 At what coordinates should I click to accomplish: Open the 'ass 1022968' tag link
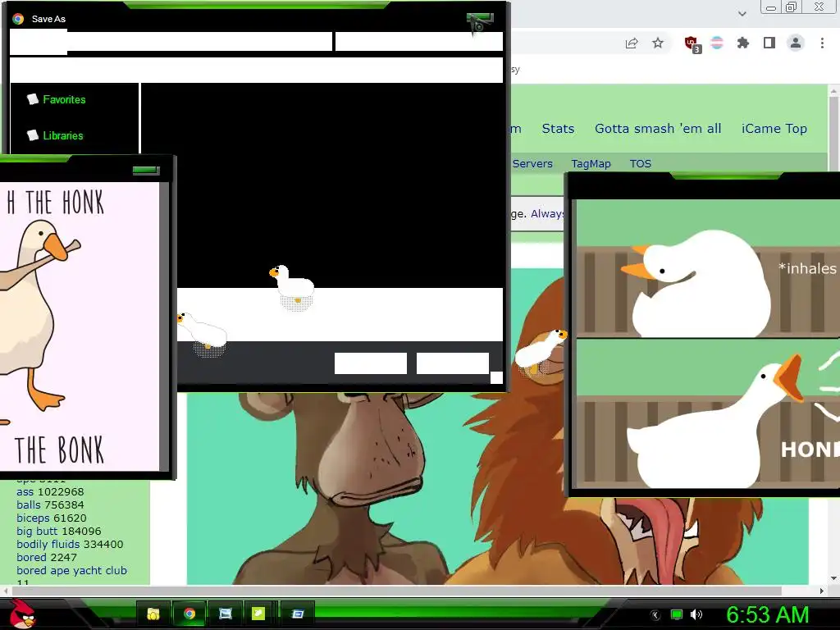pos(50,492)
